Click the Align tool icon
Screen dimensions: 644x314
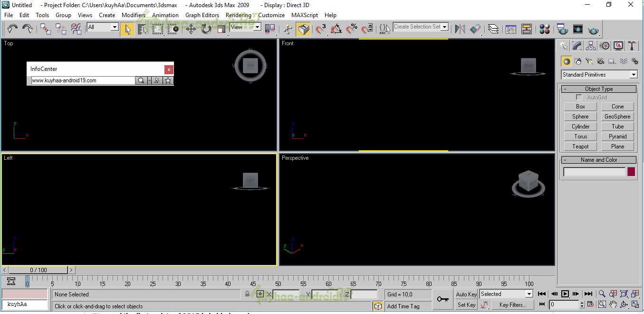(475, 29)
